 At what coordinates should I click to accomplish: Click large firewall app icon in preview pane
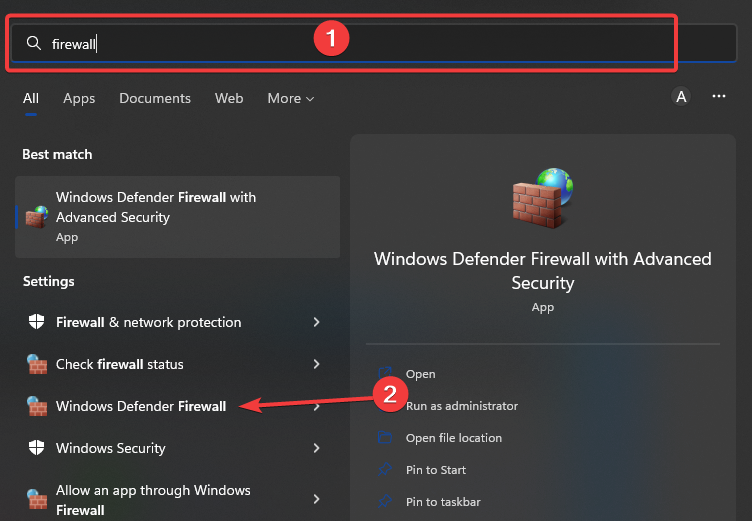542,198
